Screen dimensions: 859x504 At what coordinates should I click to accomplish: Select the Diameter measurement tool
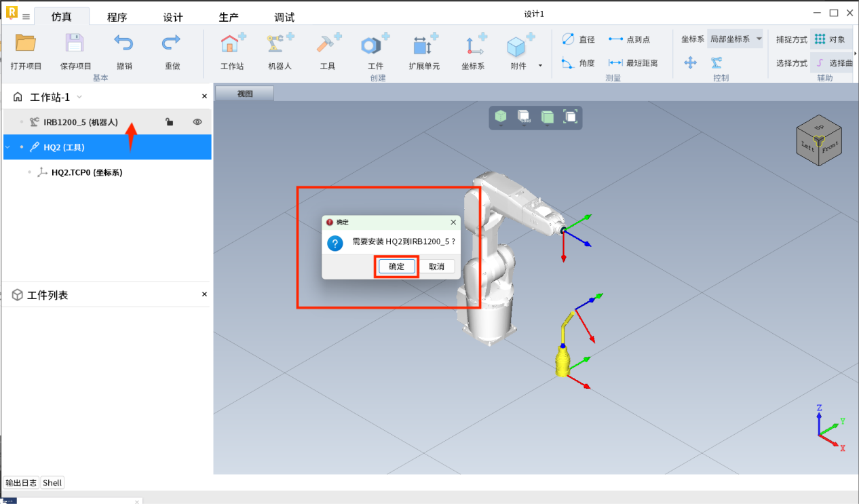(578, 40)
